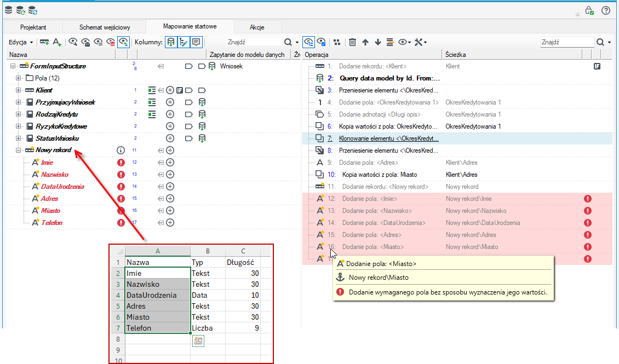Click the red error icon on operation 12 row
This screenshot has width=619, height=364.
click(x=588, y=199)
